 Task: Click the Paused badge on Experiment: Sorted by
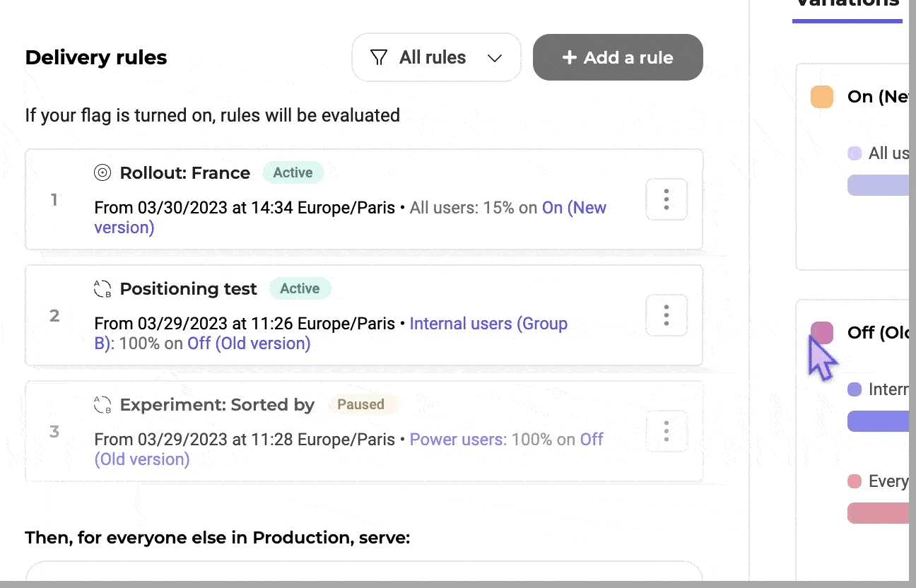click(x=360, y=404)
